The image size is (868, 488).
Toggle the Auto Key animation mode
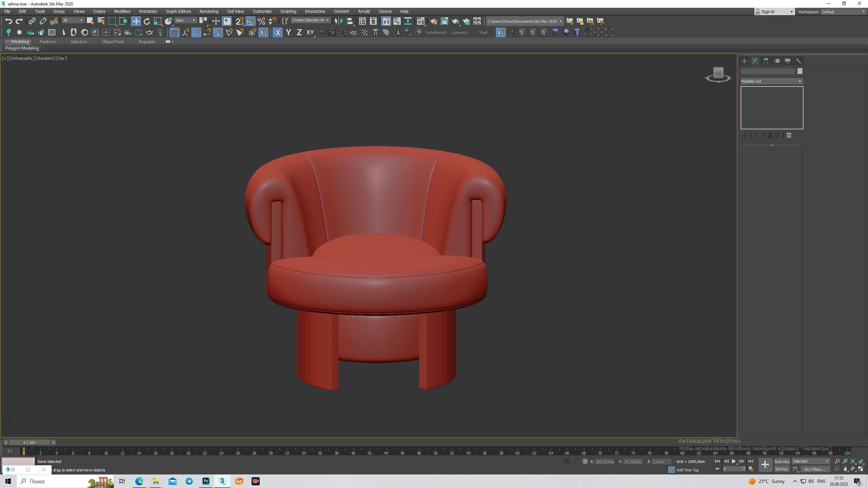click(x=782, y=462)
